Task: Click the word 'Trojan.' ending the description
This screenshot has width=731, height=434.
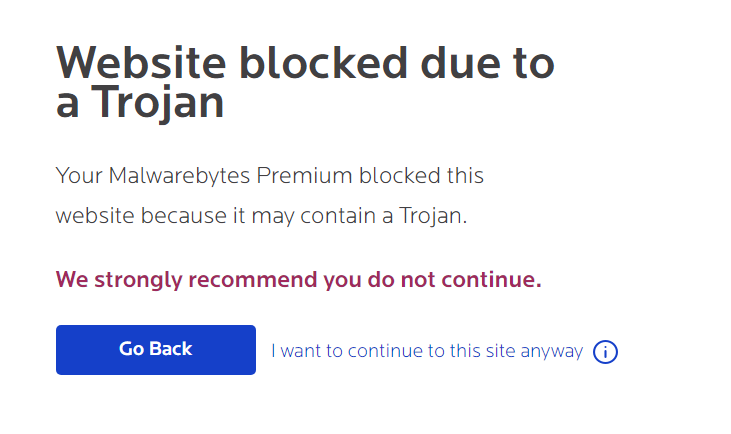Action: coord(433,216)
